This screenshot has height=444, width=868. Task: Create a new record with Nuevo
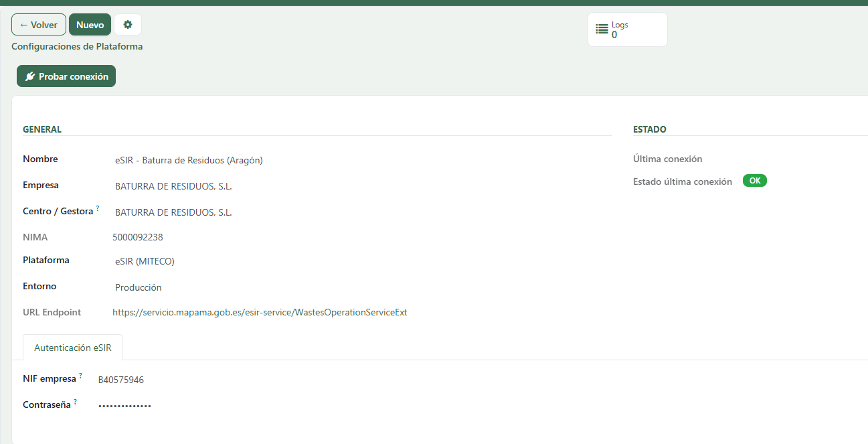point(90,25)
